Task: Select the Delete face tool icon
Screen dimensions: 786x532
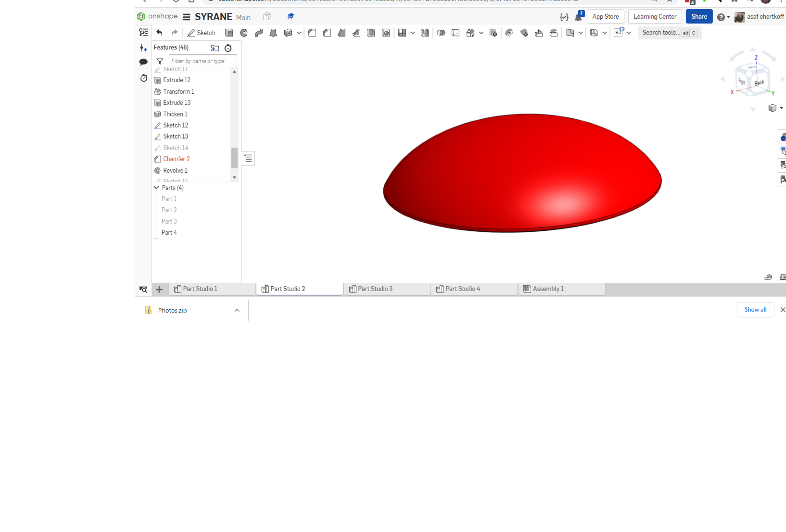Action: (524, 33)
